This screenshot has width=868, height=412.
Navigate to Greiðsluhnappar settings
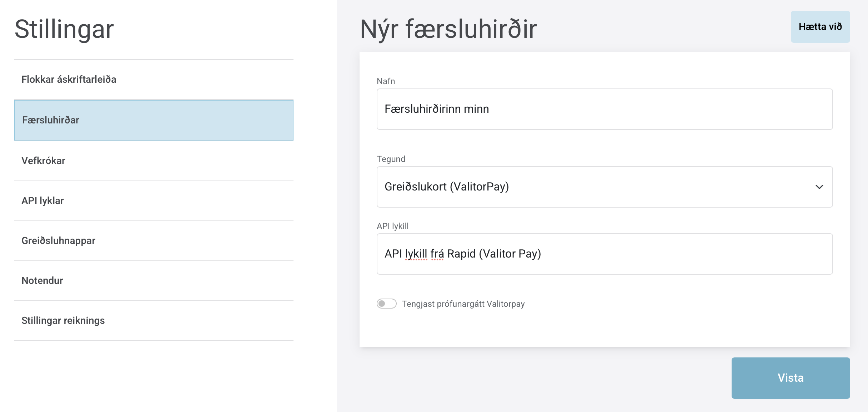click(x=58, y=240)
